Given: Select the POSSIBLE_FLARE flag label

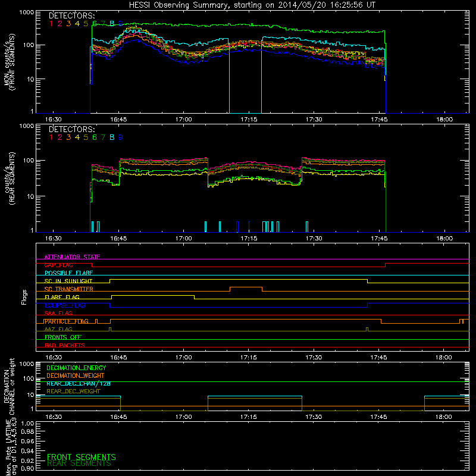Looking at the screenshot, I should click(x=68, y=273).
